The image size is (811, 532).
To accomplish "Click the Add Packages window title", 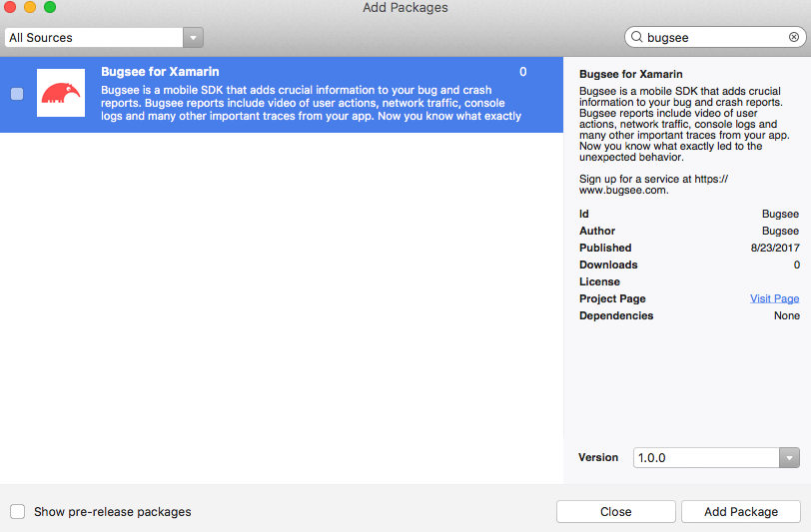I will [405, 8].
